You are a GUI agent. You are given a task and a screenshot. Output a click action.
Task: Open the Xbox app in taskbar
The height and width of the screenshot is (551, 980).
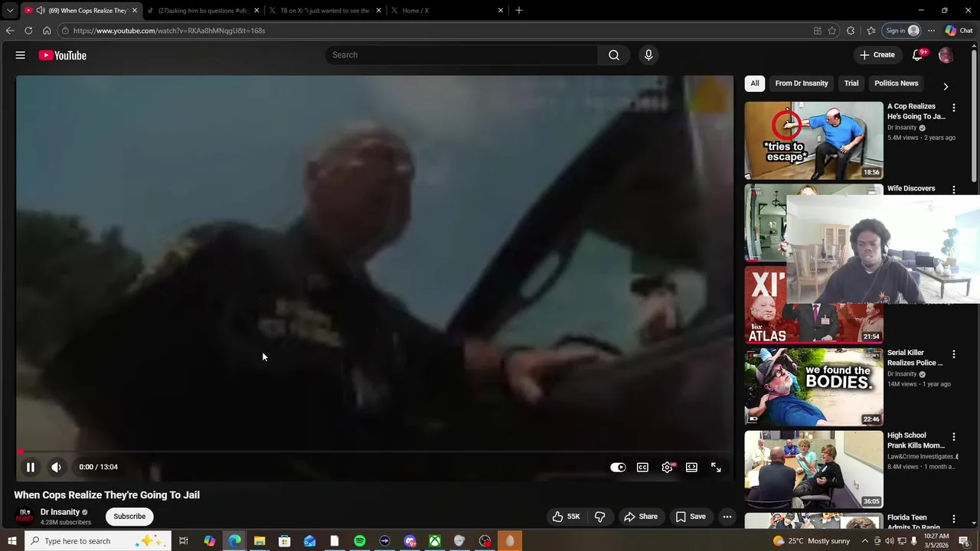tap(434, 541)
